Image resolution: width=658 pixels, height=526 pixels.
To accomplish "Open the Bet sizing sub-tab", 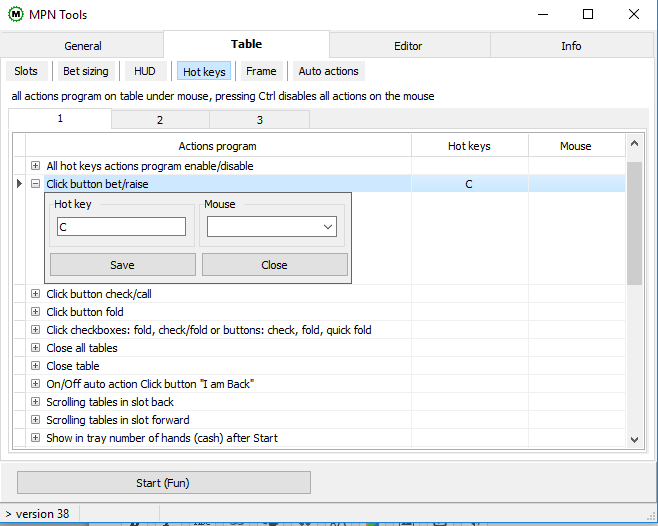I will 86,71.
